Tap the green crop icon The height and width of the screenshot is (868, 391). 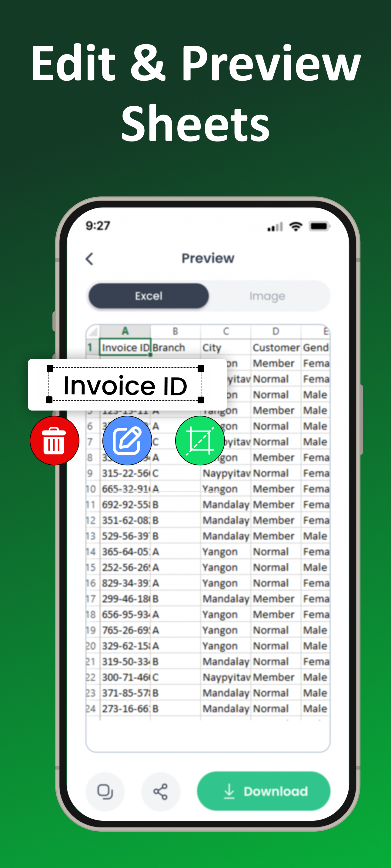pyautogui.click(x=200, y=441)
